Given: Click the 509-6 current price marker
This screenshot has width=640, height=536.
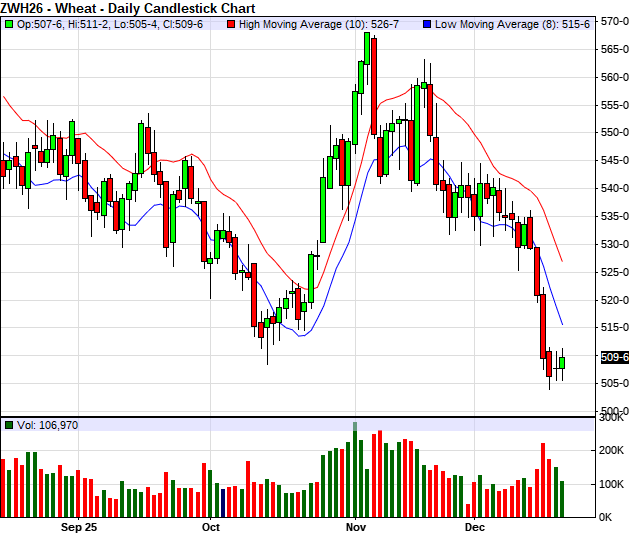Looking at the screenshot, I should [615, 357].
